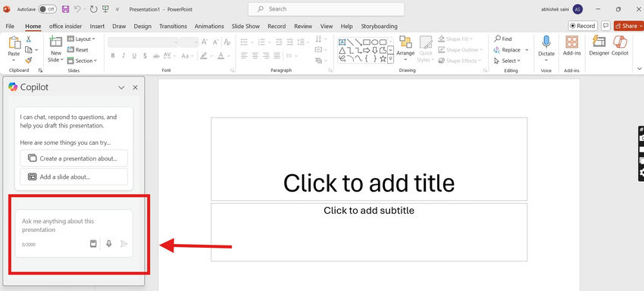
Task: Open the comments pane icon near Record
Action: (605, 26)
